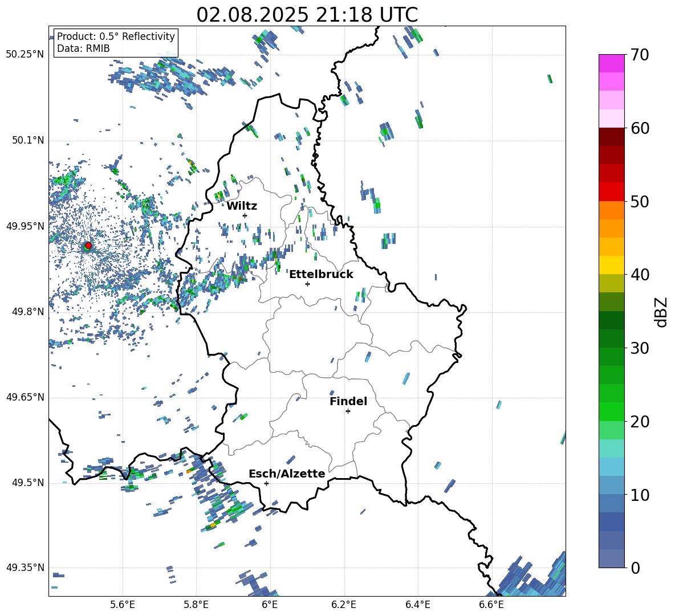The image size is (675, 616).
Task: Click the Ettelbruck city label
Action: [x=321, y=275]
